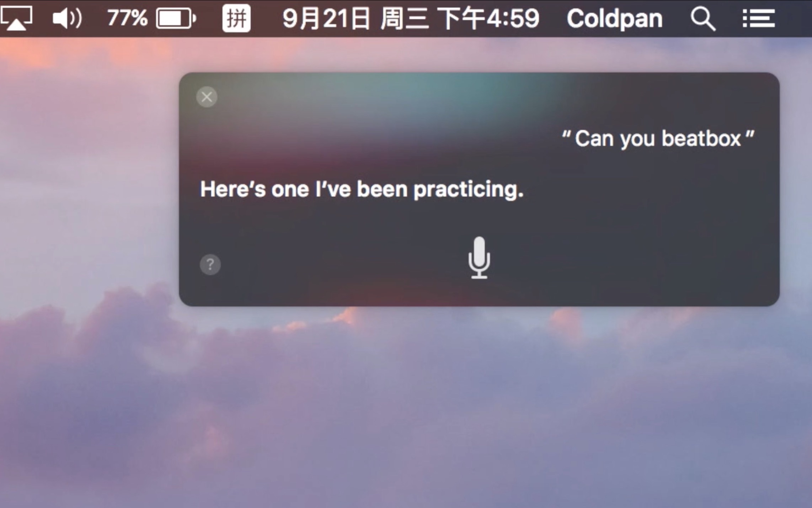Close the Siri dialog
812x508 pixels.
208,96
